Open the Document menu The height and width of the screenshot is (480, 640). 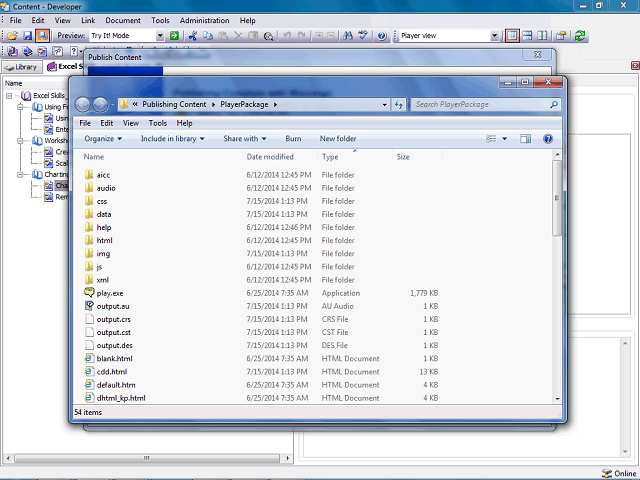(x=123, y=20)
